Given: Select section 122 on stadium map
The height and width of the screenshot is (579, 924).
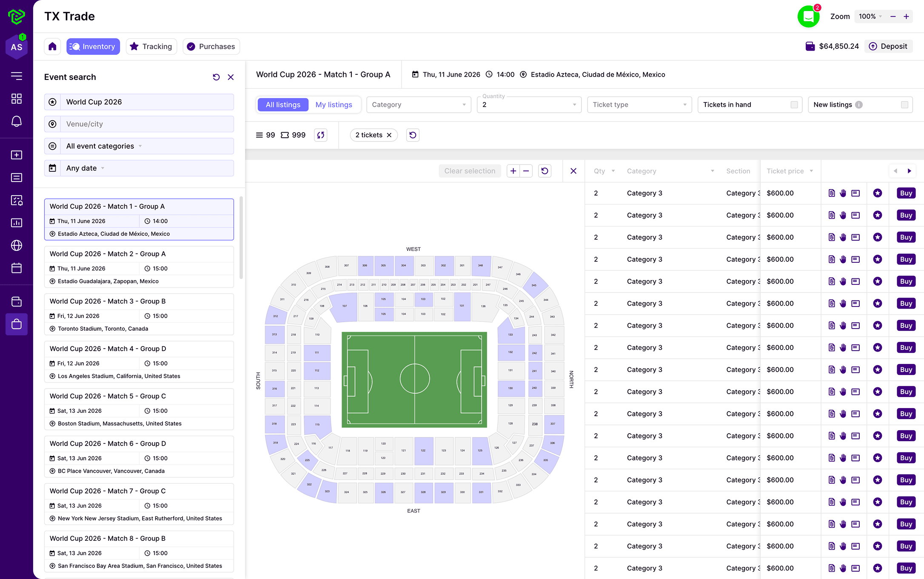Looking at the screenshot, I should [x=423, y=451].
